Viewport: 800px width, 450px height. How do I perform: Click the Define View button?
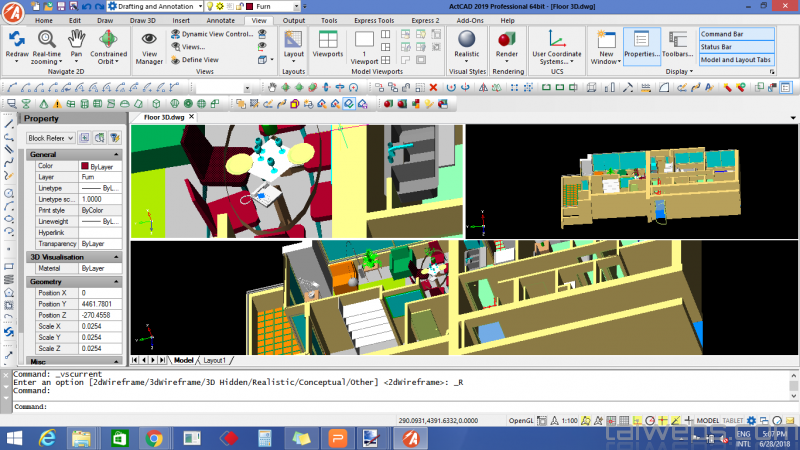point(193,59)
